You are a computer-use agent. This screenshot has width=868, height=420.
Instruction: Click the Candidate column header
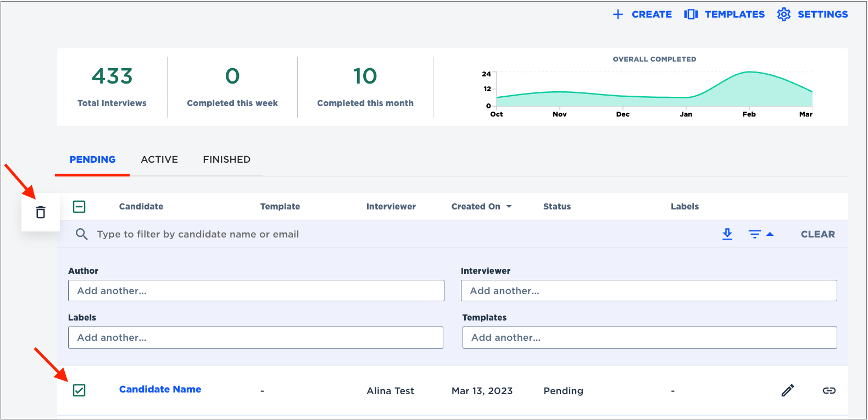click(x=141, y=207)
